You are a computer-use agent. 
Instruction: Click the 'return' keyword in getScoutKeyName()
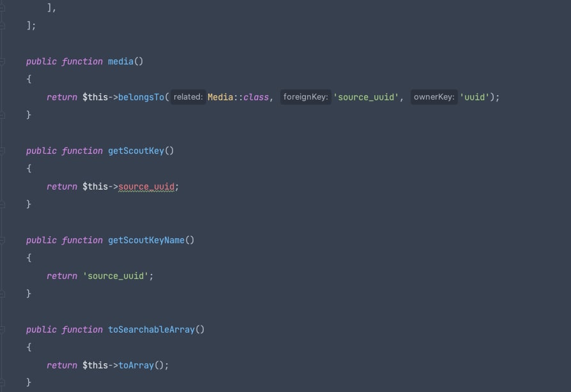(62, 276)
